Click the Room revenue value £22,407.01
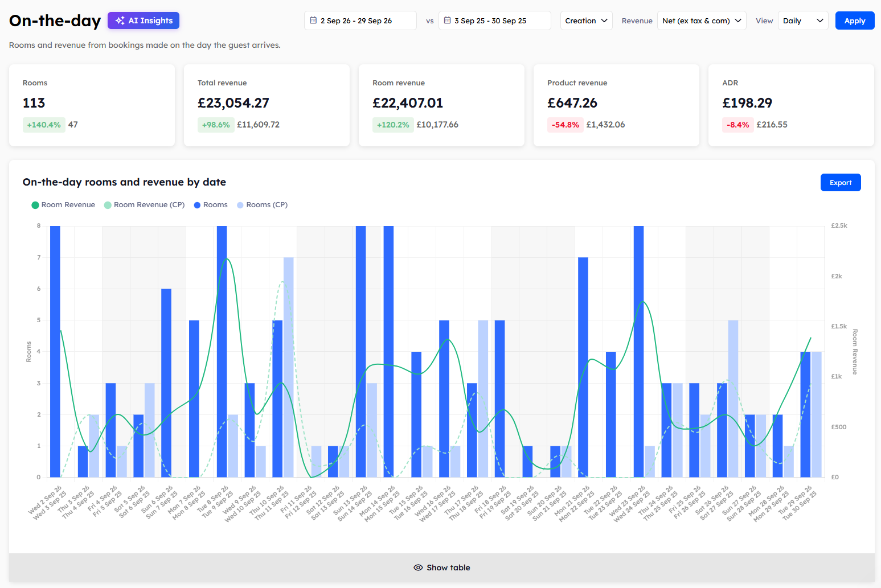Screen dimensions: 881x588 pos(408,103)
